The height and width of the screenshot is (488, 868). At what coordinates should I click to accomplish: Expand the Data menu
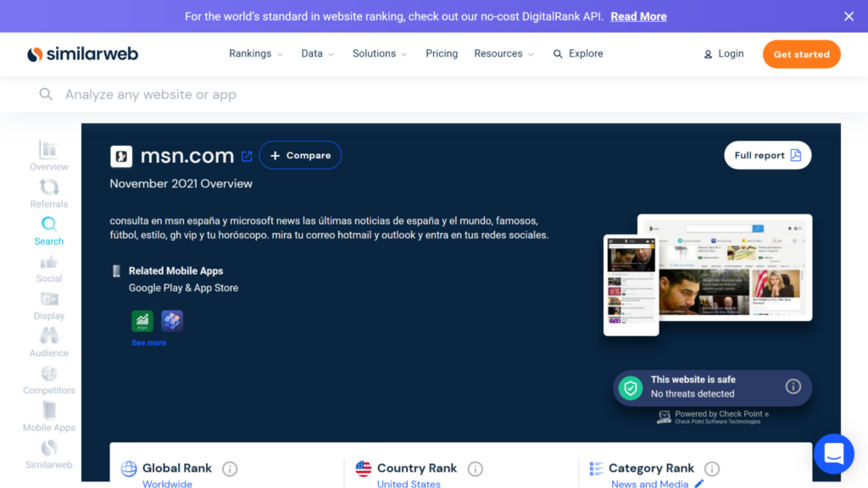(x=317, y=53)
